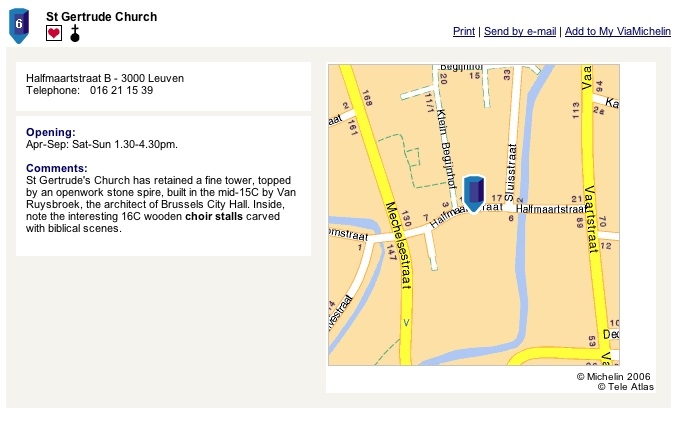Click Add to My ViaMichelin link
Viewport: 677px width, 421px height.
click(x=617, y=31)
